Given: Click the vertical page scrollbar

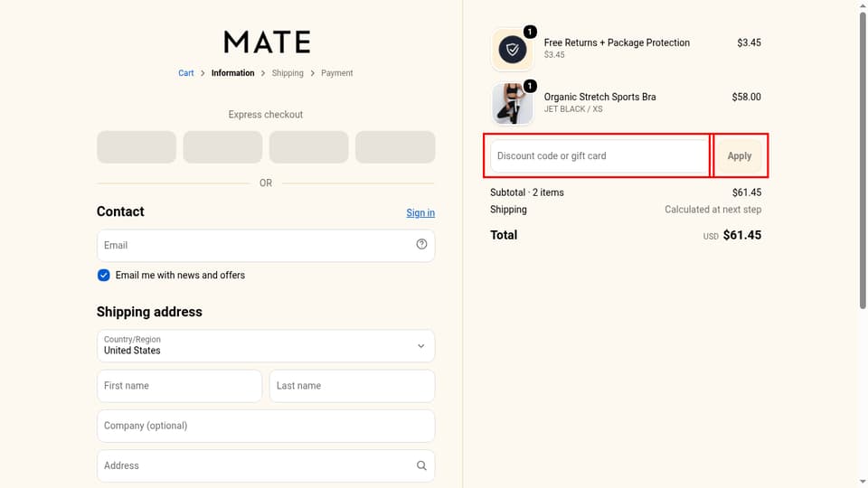Looking at the screenshot, I should 863,161.
